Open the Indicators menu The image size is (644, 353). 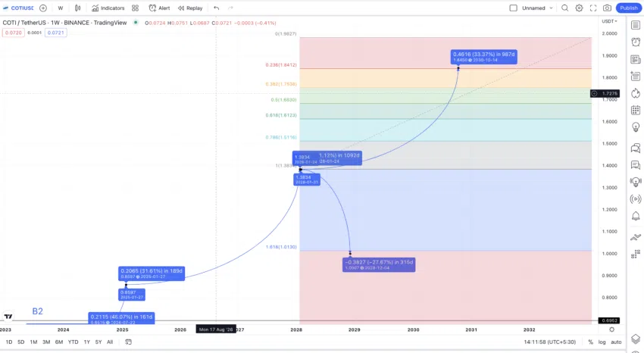click(x=108, y=8)
